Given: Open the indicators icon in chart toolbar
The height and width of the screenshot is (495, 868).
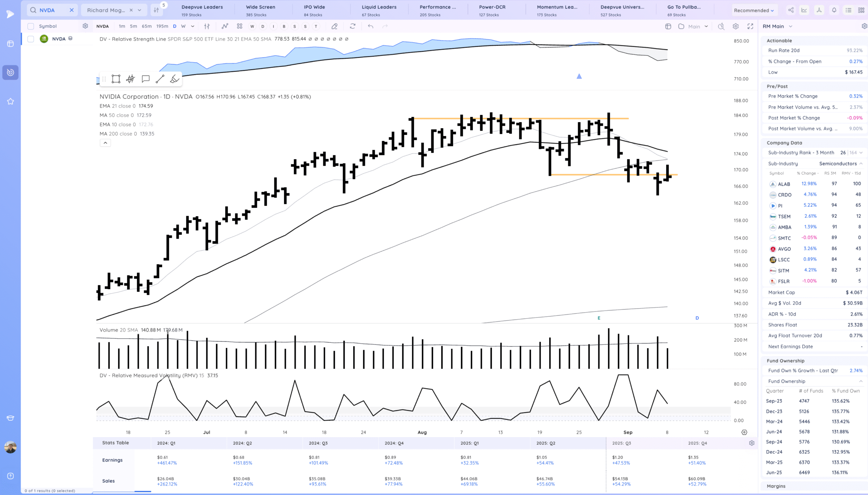Looking at the screenshot, I should (x=225, y=26).
